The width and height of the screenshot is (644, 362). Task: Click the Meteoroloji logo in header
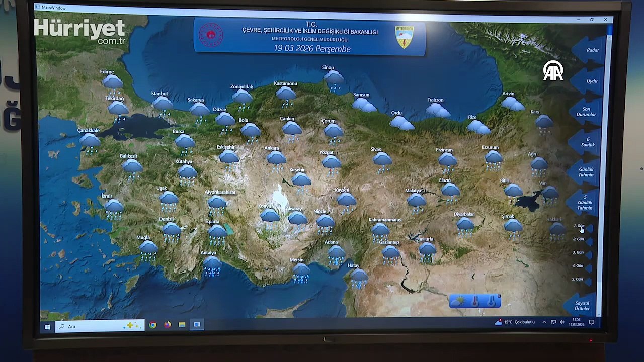click(x=404, y=37)
